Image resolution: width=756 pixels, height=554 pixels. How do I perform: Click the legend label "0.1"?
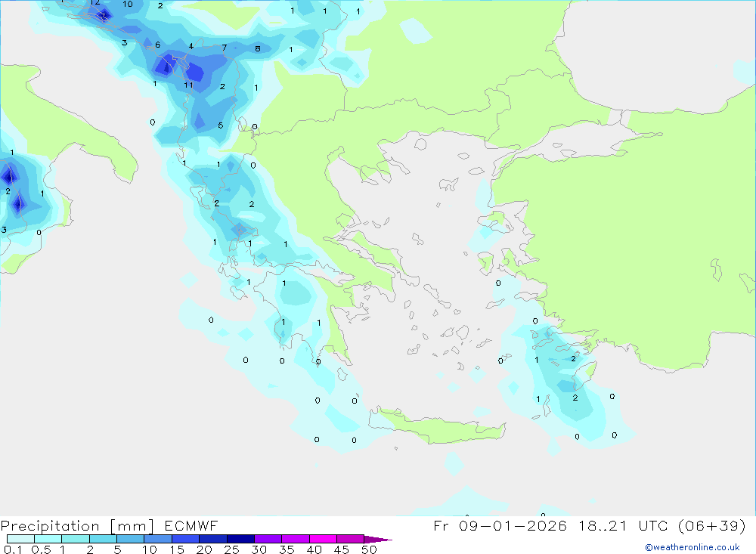[13, 549]
